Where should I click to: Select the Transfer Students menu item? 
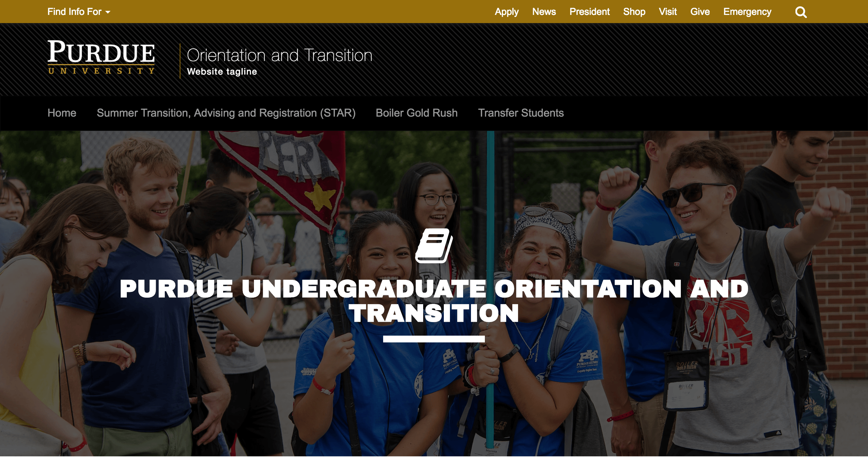tap(521, 113)
